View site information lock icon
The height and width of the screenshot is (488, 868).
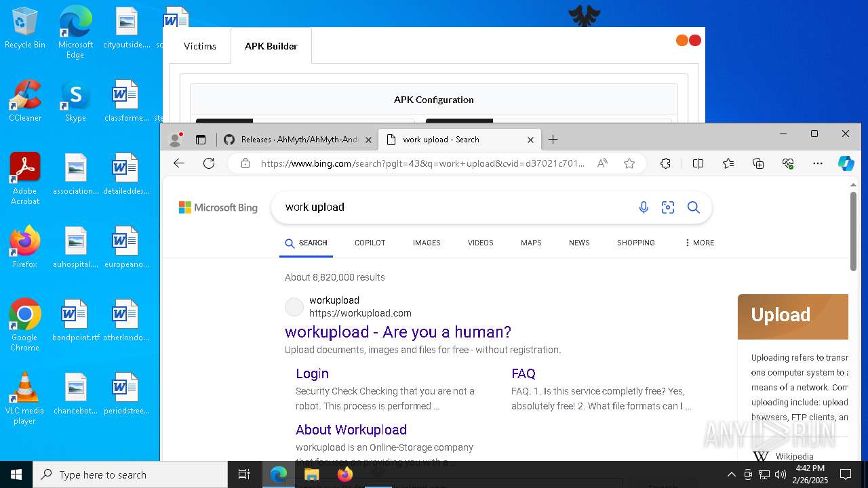pyautogui.click(x=245, y=163)
